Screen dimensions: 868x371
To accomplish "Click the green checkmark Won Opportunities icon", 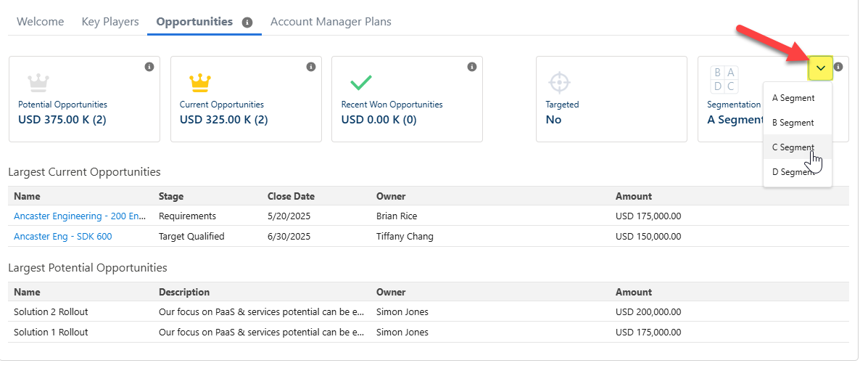I will point(360,81).
